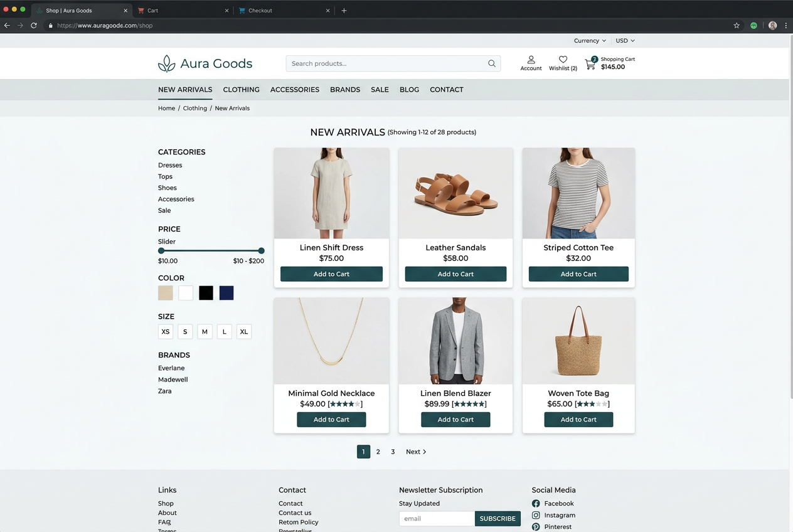Add Woven Tote Bag to cart
The width and height of the screenshot is (793, 532).
point(578,420)
